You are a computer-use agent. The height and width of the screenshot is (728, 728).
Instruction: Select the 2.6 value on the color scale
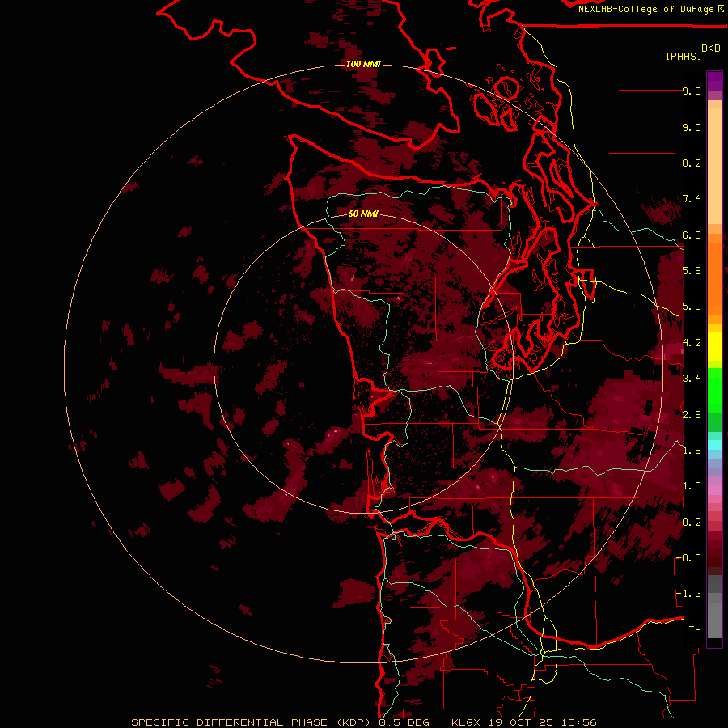(x=692, y=415)
